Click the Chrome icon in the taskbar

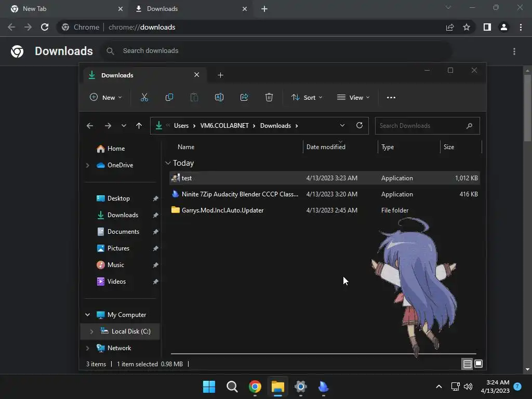(255, 387)
